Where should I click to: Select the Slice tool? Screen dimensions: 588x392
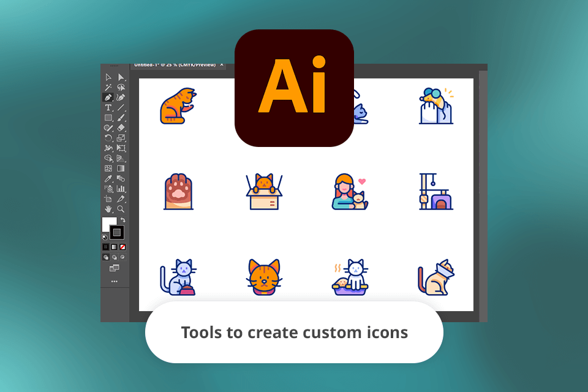coord(121,199)
